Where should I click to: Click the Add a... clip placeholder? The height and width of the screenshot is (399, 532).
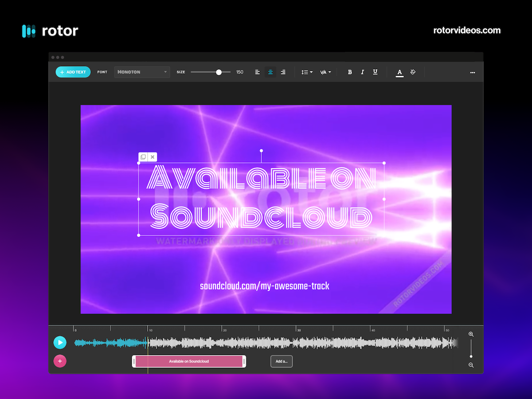[x=282, y=361]
